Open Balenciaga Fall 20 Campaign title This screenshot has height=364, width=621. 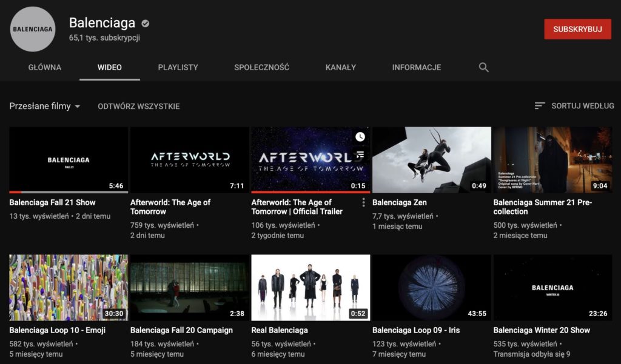181,330
